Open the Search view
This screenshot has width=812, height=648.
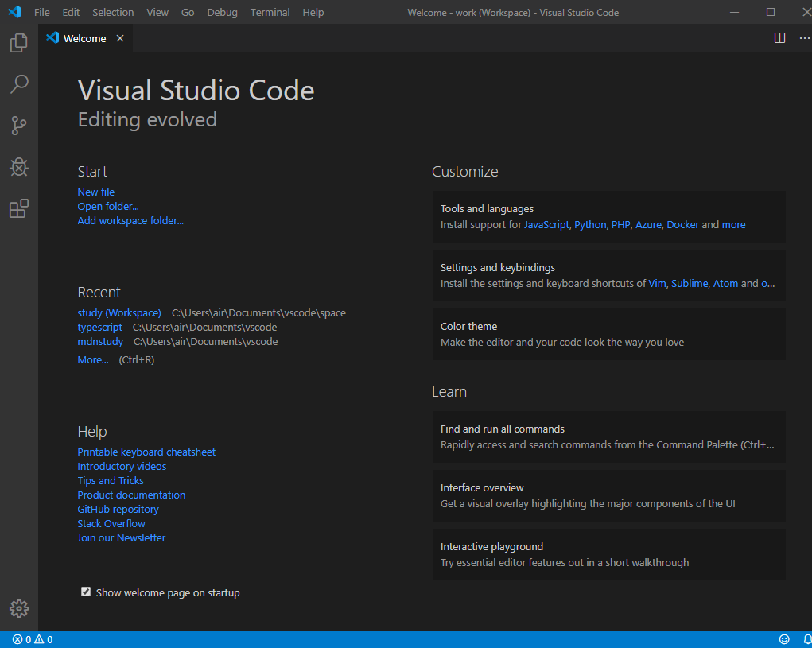pyautogui.click(x=18, y=84)
